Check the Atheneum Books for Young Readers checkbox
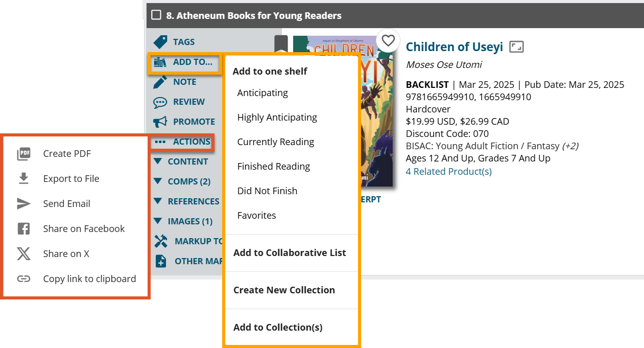 (156, 15)
